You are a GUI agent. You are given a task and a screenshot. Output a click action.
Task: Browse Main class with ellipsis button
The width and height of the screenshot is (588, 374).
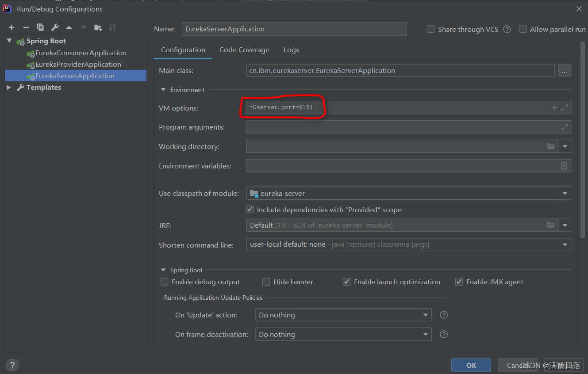pos(565,70)
